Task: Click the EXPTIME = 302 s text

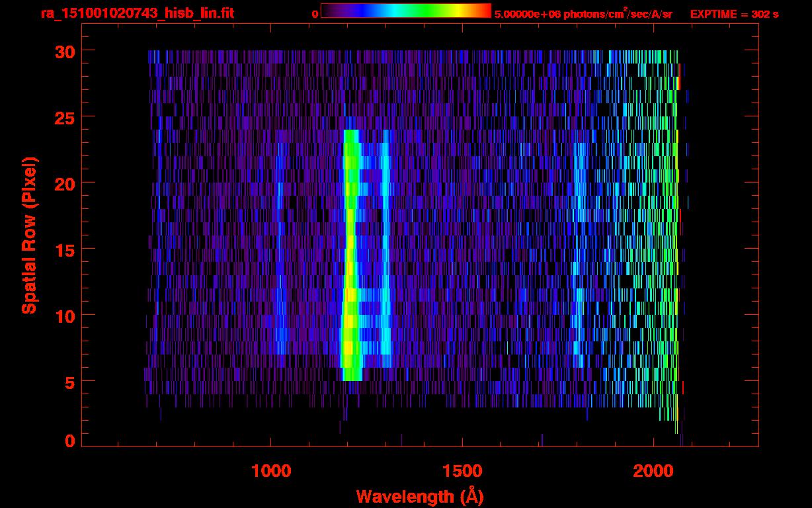Action: [x=734, y=15]
